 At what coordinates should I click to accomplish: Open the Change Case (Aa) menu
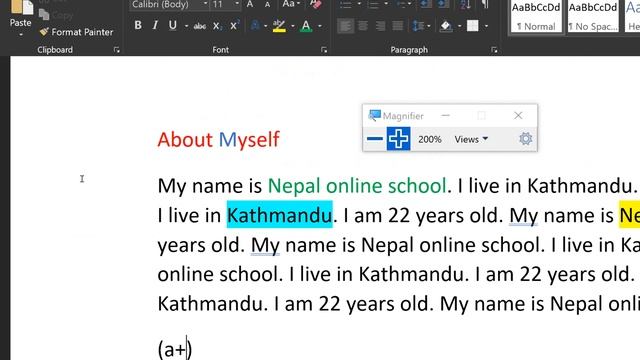tap(291, 4)
